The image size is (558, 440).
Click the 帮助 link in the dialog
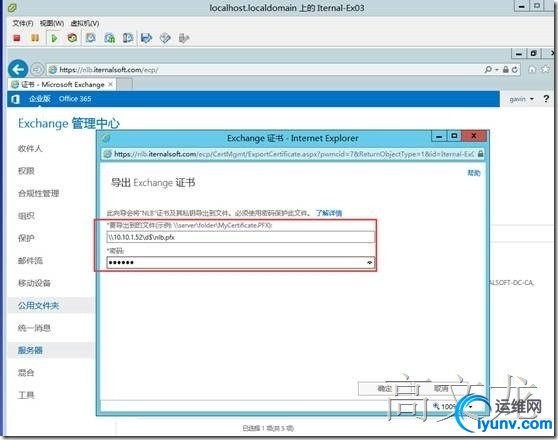[x=474, y=173]
